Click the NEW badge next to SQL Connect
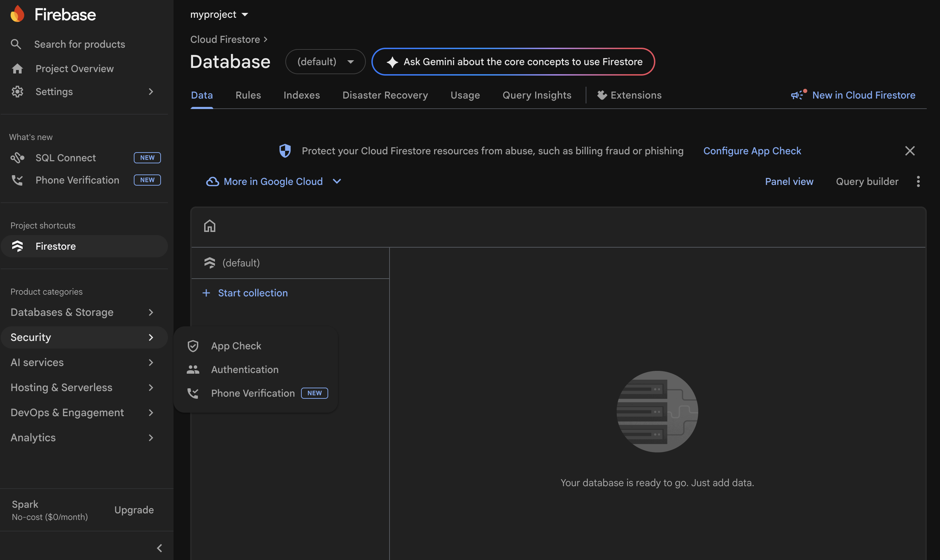 tap(147, 158)
